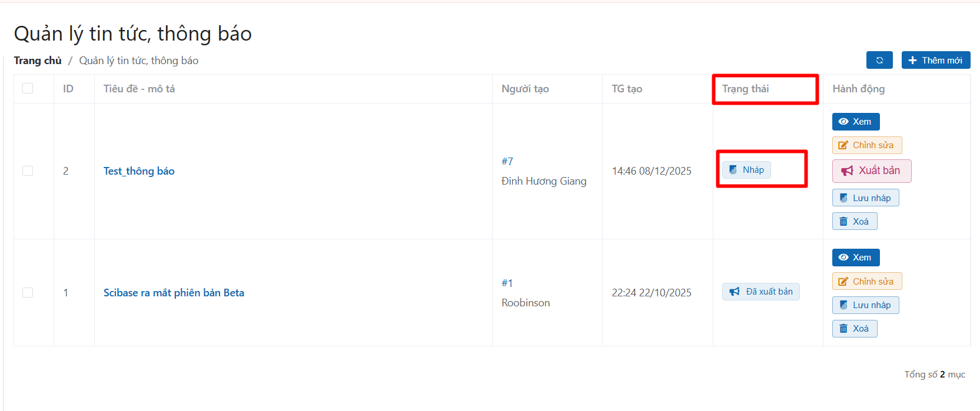Click the refresh icon button
This screenshot has height=411, width=980.
[x=879, y=60]
